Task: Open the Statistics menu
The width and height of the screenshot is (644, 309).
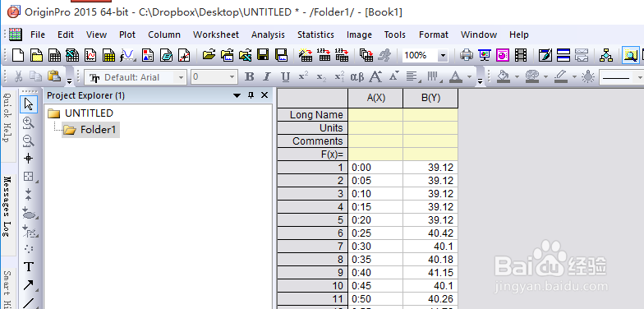Action: click(315, 35)
